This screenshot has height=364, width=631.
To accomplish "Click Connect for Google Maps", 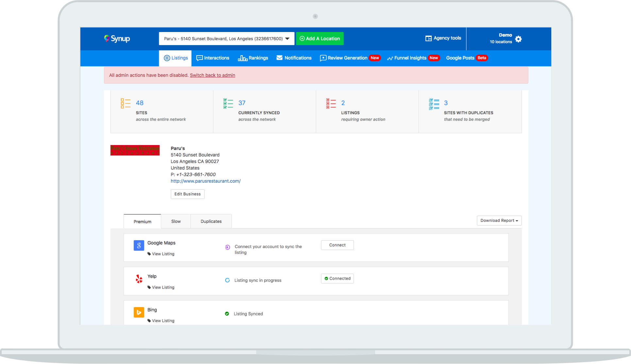I will (337, 245).
